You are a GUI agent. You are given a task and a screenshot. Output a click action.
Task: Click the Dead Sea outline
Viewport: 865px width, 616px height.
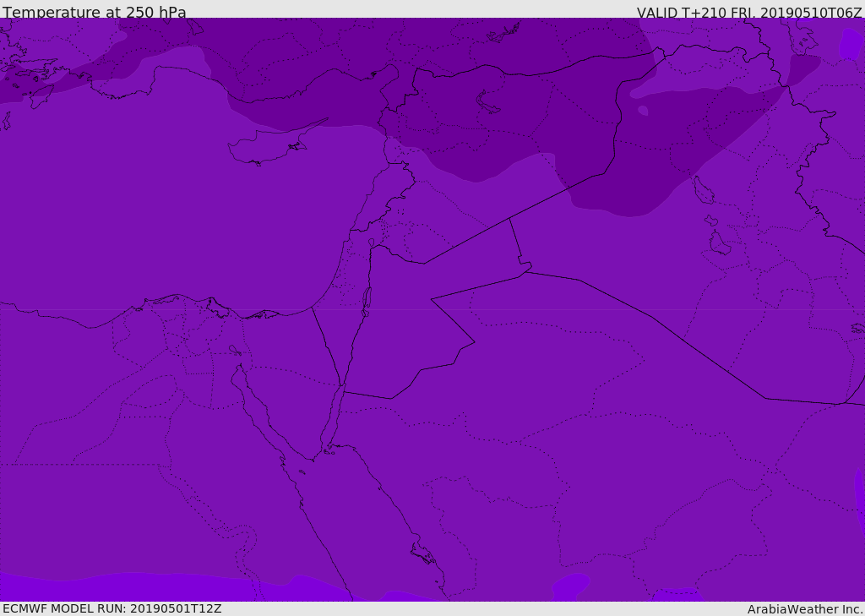click(367, 300)
